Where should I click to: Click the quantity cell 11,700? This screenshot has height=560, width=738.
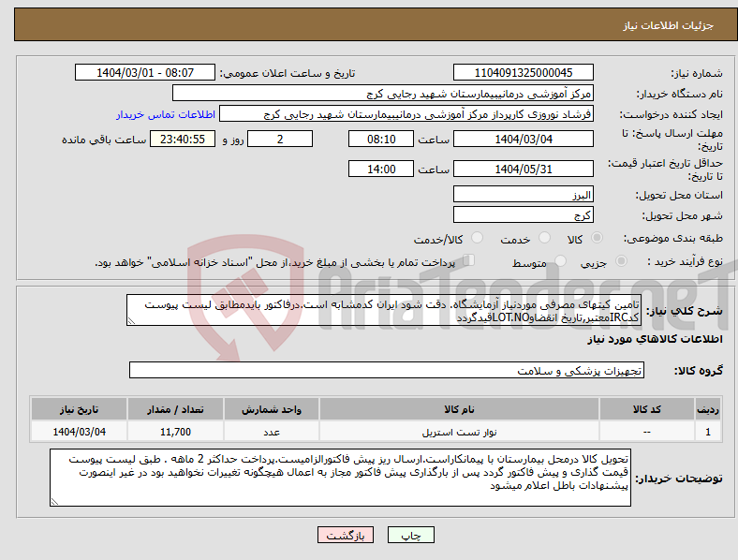point(175,432)
